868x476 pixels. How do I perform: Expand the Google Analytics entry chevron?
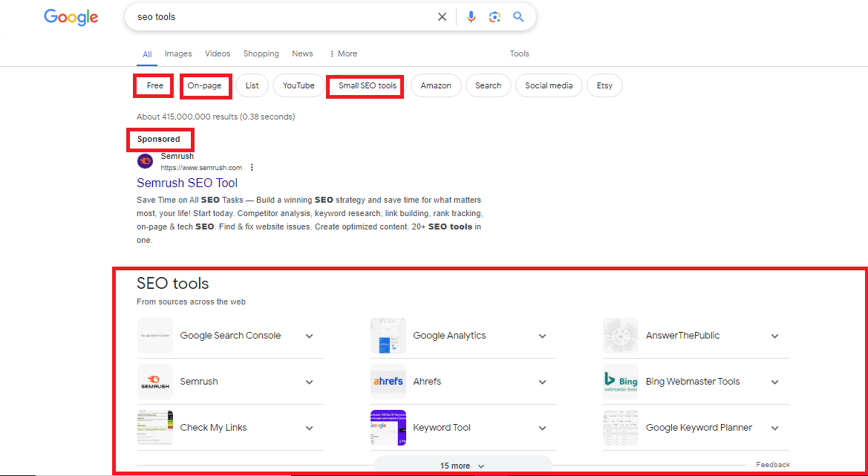(x=543, y=336)
